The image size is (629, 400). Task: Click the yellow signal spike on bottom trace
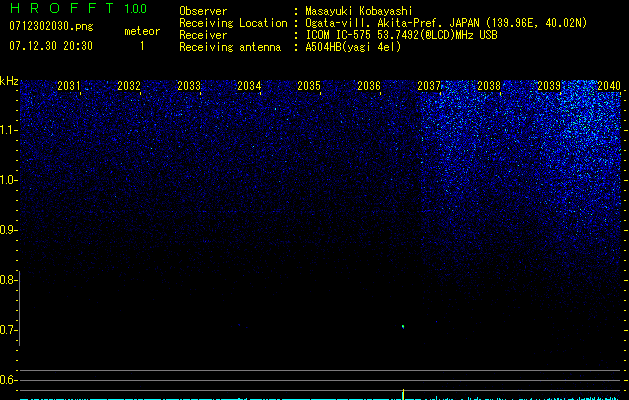[403, 394]
